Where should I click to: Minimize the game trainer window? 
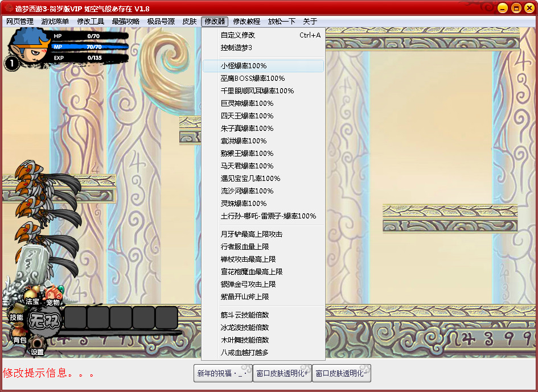503,8
